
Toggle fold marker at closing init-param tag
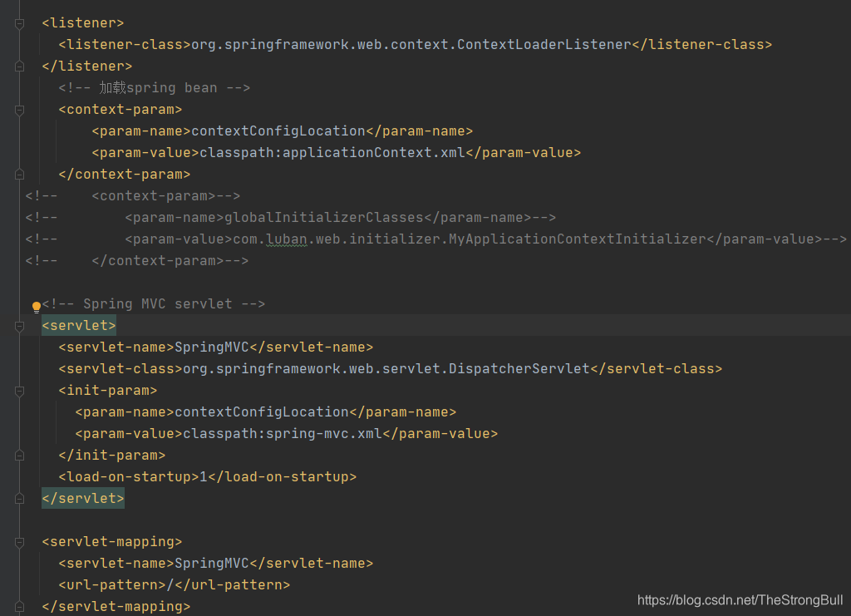(20, 456)
